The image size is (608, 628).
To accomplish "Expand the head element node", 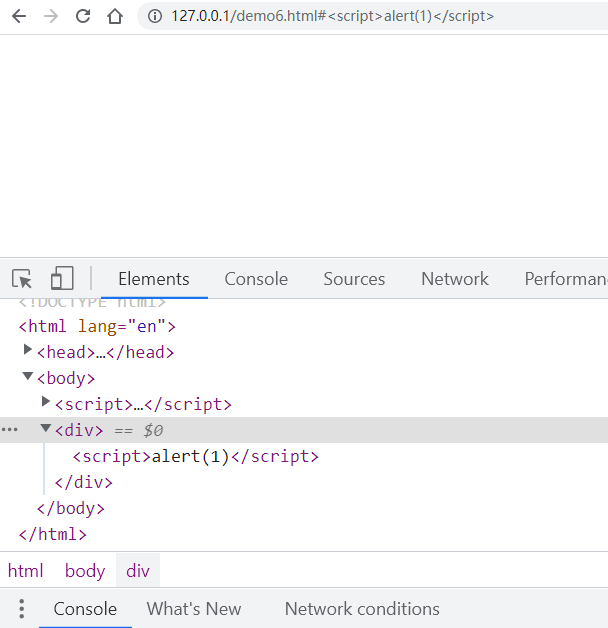I will pos(27,350).
